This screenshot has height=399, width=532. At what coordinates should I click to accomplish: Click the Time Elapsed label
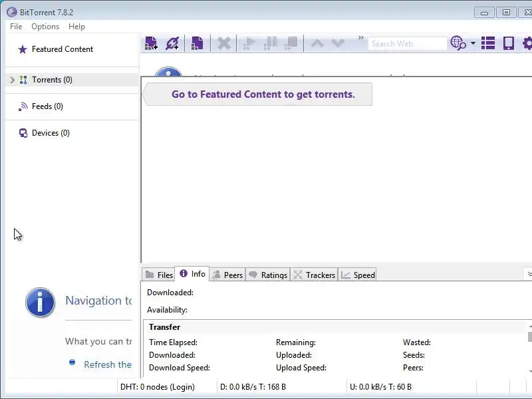[x=173, y=342]
